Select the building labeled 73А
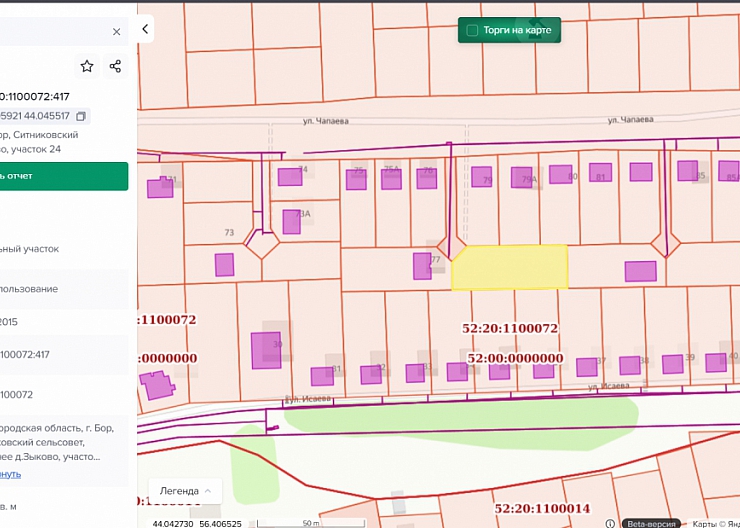The width and height of the screenshot is (740, 528). [x=292, y=222]
